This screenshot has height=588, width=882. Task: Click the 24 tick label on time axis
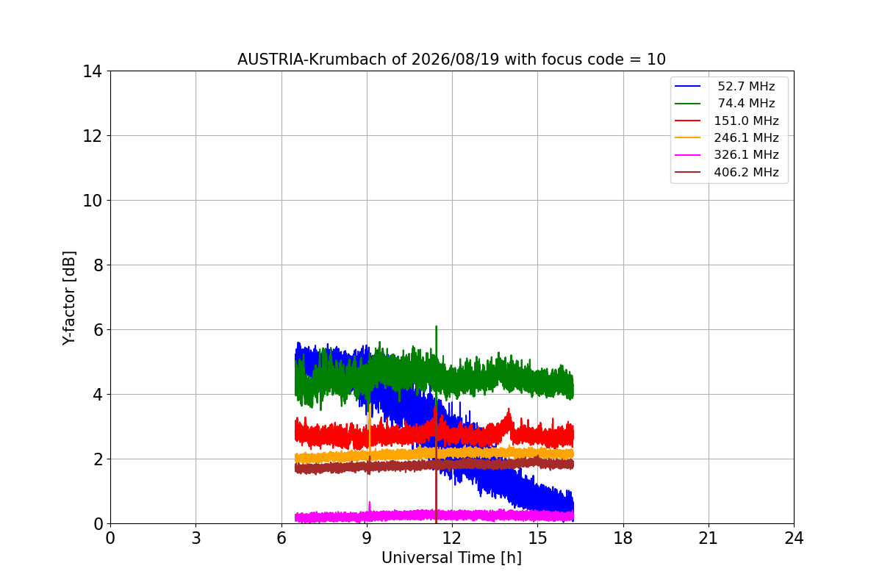(x=794, y=538)
